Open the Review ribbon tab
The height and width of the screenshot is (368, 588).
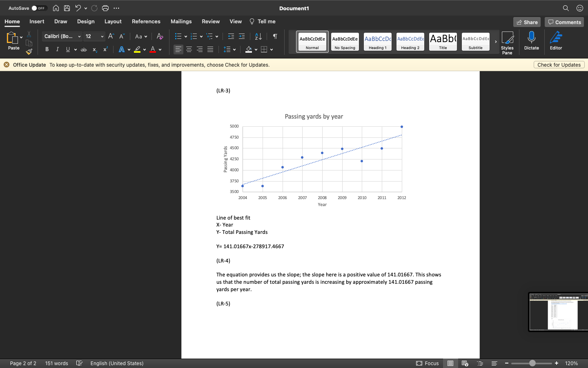click(x=211, y=21)
